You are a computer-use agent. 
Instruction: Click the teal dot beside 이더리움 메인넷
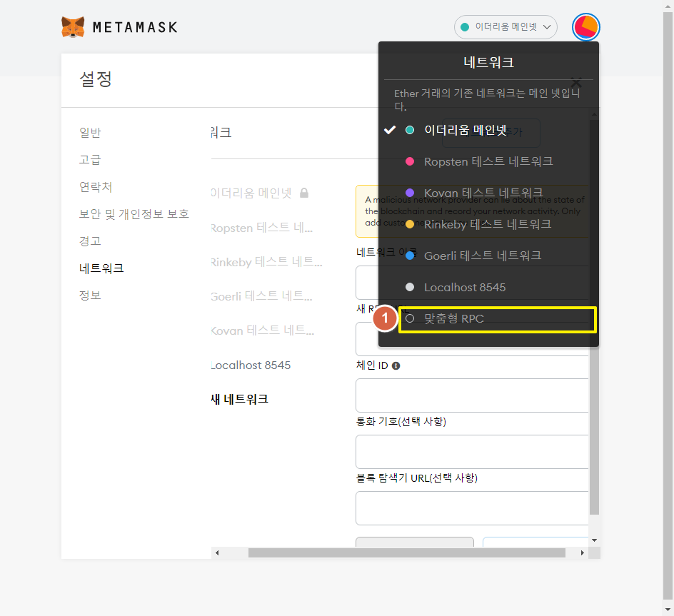point(410,130)
